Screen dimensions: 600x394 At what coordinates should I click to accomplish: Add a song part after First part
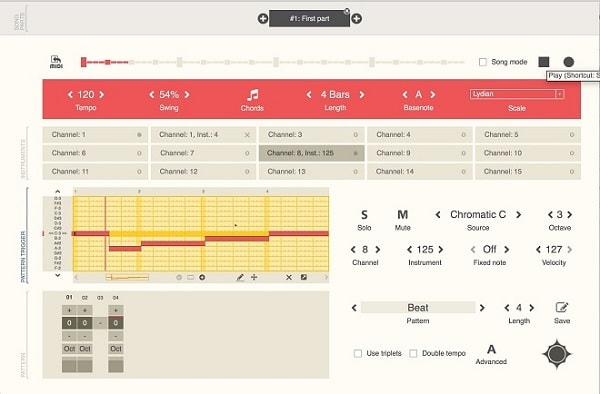coord(356,18)
